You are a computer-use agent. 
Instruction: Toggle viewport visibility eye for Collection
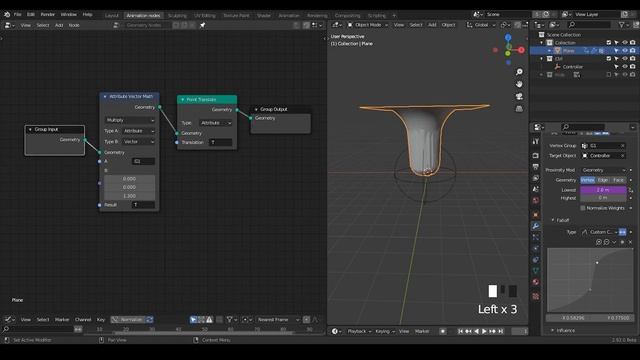pos(624,42)
